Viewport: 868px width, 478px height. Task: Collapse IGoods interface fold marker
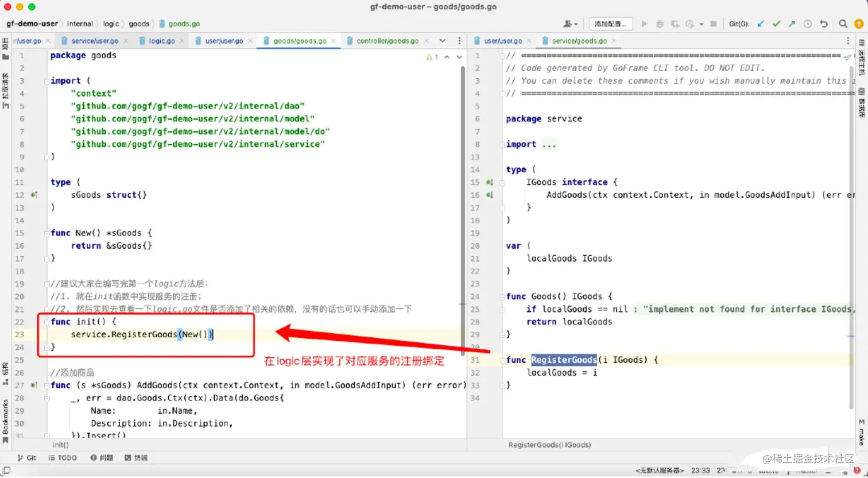(502, 182)
